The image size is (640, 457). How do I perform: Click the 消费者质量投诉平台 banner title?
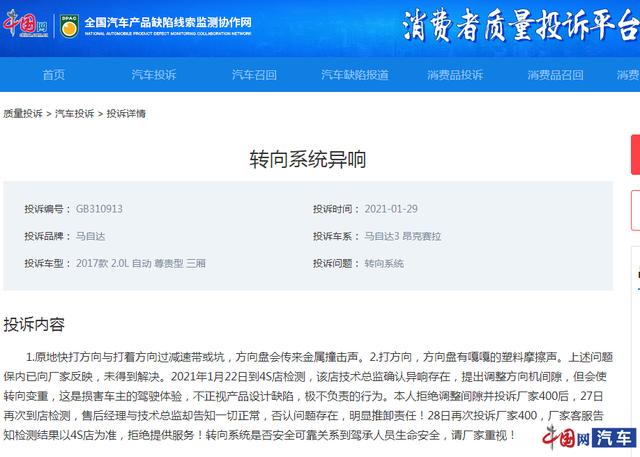pos(521,25)
